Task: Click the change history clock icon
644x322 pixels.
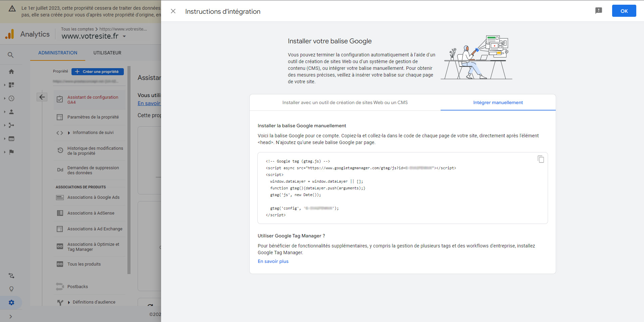Action: point(60,150)
